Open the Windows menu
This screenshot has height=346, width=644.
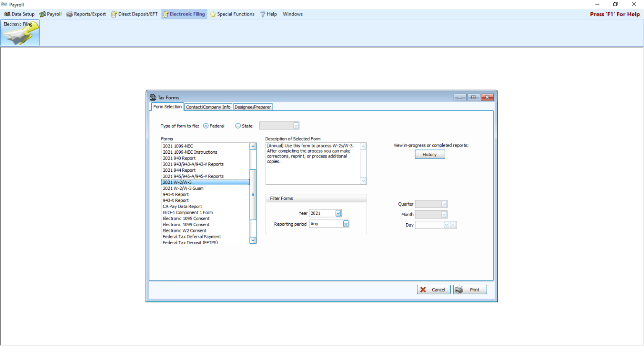click(x=293, y=14)
